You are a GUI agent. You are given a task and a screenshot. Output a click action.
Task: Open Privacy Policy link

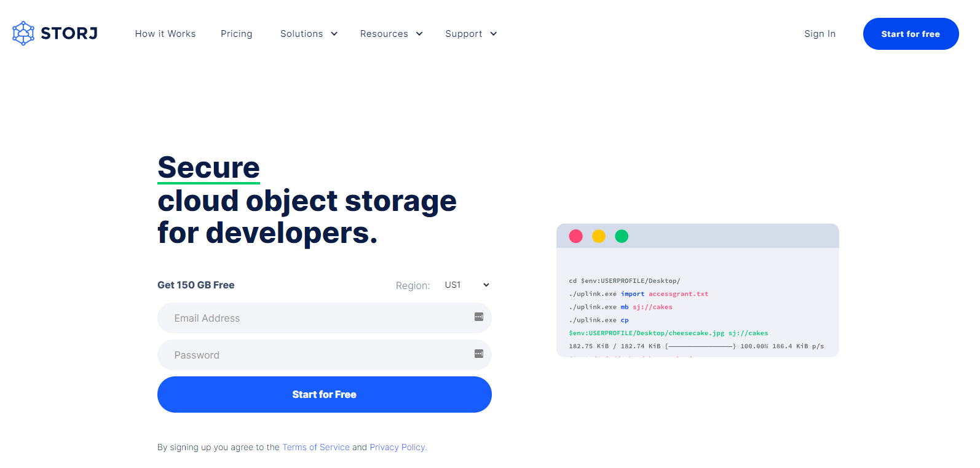398,447
